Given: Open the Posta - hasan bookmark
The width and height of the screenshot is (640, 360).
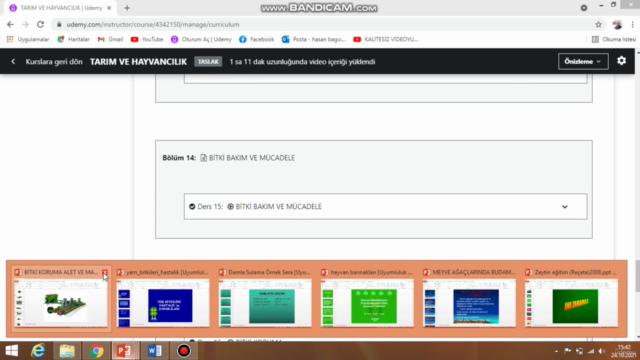Looking at the screenshot, I should 313,39.
